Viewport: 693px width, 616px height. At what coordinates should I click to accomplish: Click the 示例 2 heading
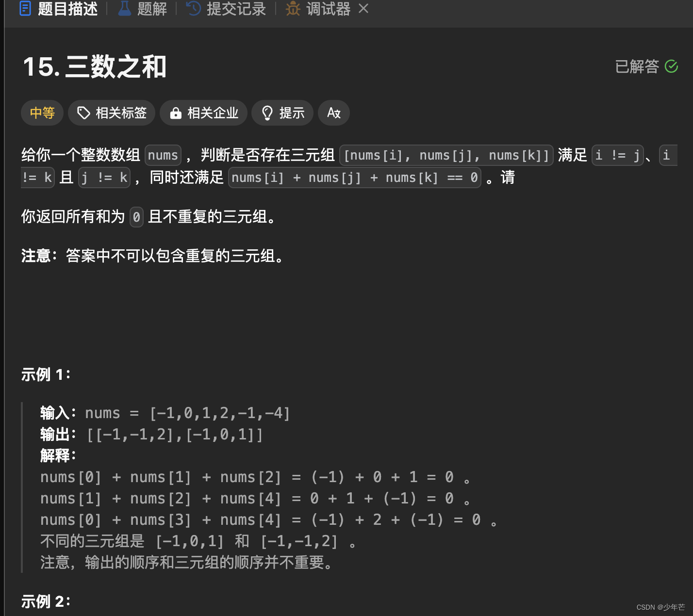point(46,601)
